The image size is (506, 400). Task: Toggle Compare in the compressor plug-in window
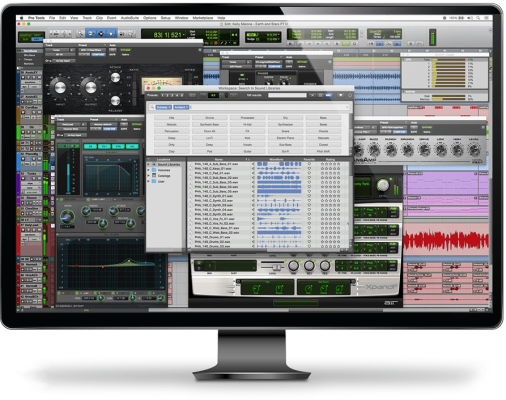pyautogui.click(x=98, y=54)
